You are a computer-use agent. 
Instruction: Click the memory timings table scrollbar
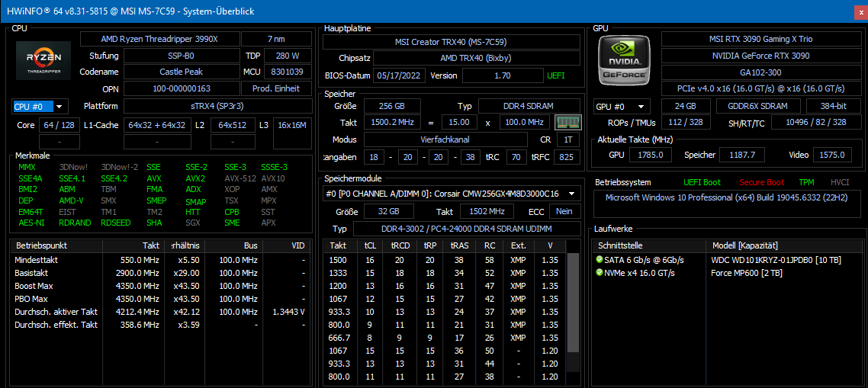pyautogui.click(x=574, y=302)
